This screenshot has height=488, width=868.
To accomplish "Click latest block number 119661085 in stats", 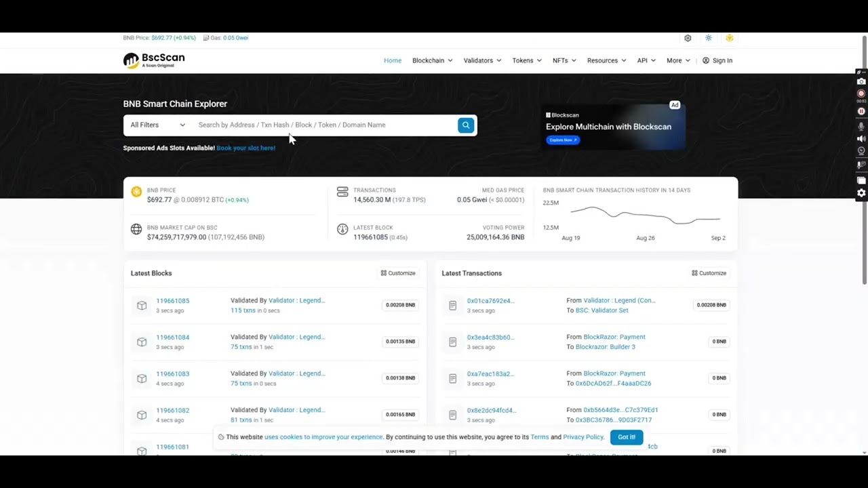I will [370, 237].
